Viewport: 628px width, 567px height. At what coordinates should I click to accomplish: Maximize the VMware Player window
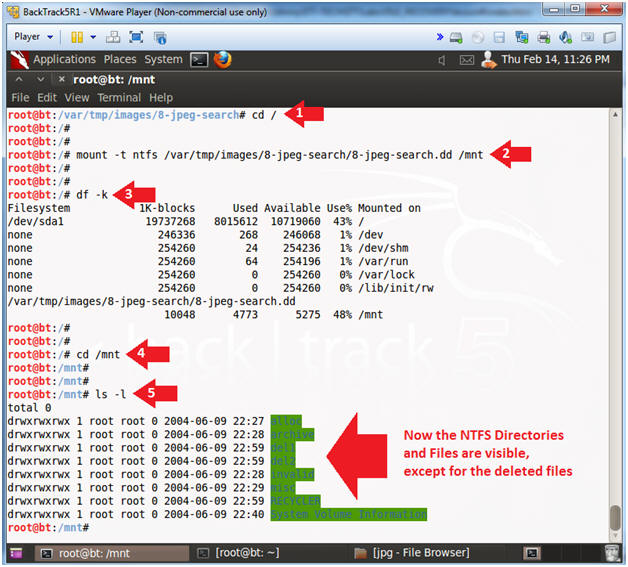pyautogui.click(x=575, y=9)
